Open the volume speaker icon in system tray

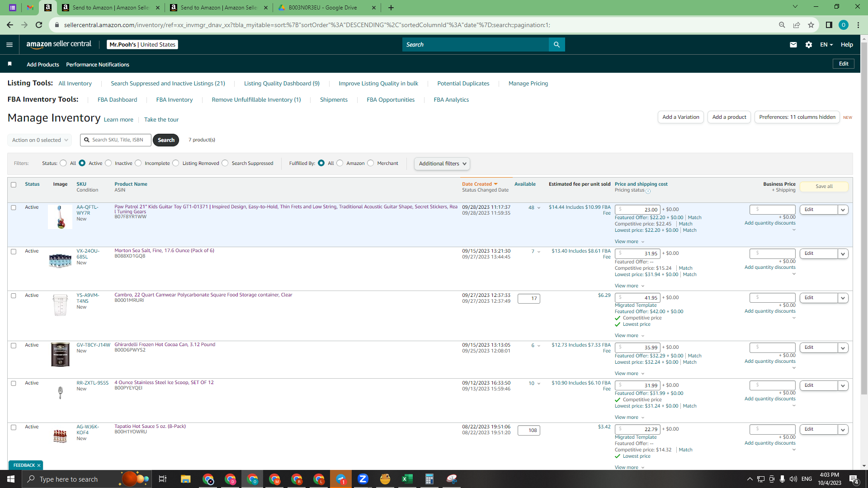click(793, 479)
